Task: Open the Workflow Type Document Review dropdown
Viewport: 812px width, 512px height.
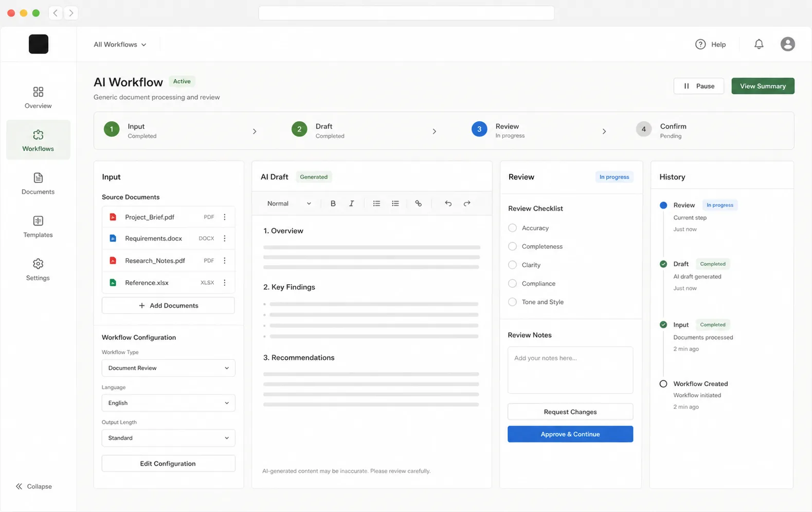Action: (168, 368)
